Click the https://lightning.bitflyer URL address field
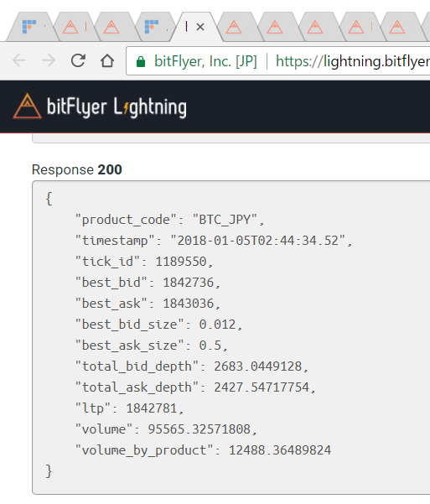 (x=353, y=61)
